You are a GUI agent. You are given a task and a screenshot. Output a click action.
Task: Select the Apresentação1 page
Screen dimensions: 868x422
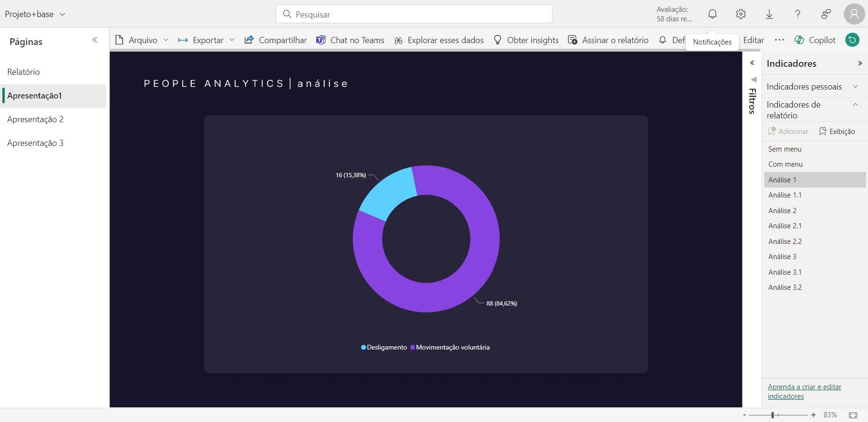tap(54, 96)
